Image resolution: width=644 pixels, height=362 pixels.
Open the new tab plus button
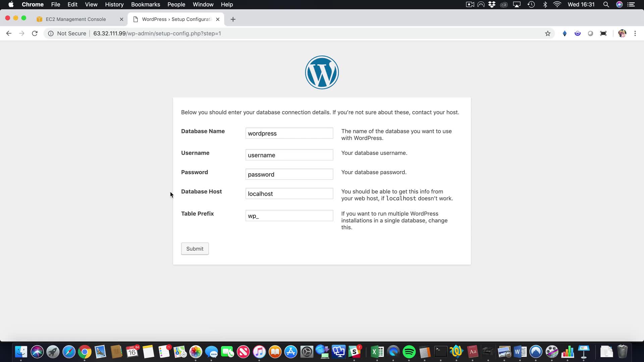(x=233, y=19)
